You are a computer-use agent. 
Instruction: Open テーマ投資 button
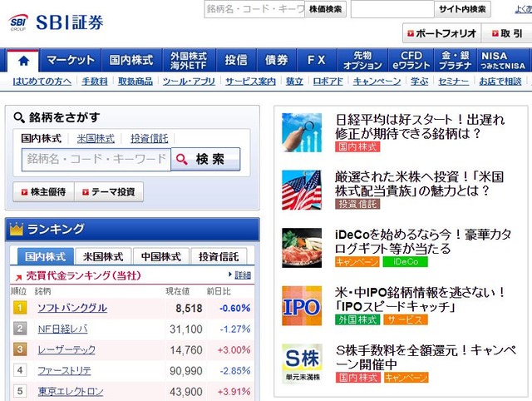[x=109, y=192]
